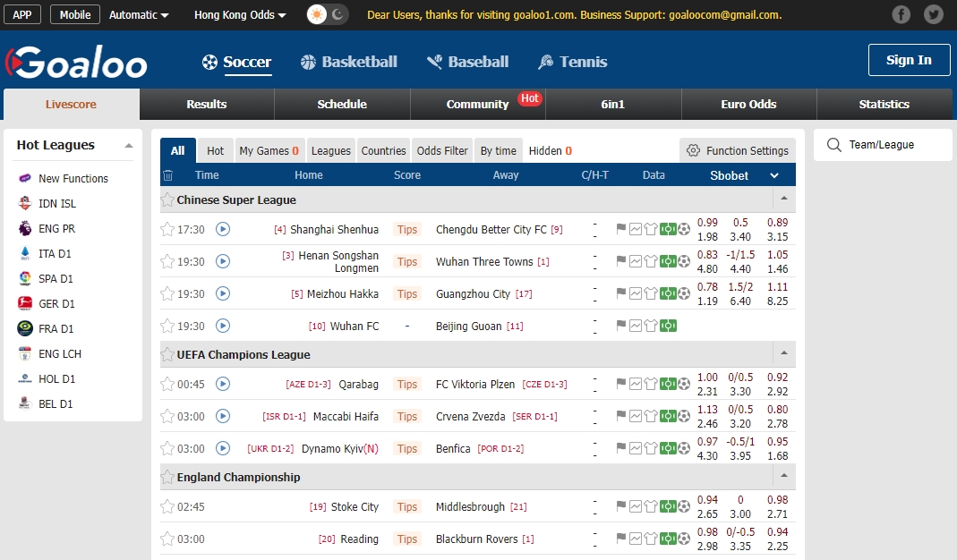Open green pitch icon for Guangzhou City match

tap(669, 293)
